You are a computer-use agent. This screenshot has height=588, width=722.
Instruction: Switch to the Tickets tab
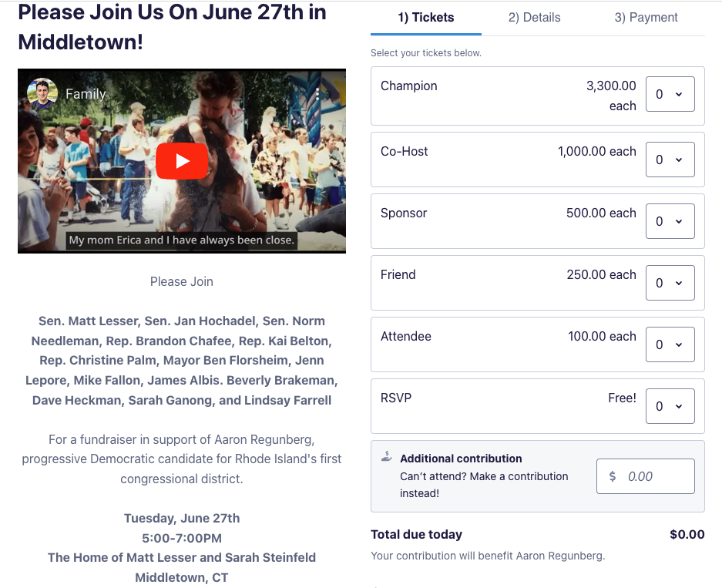426,17
